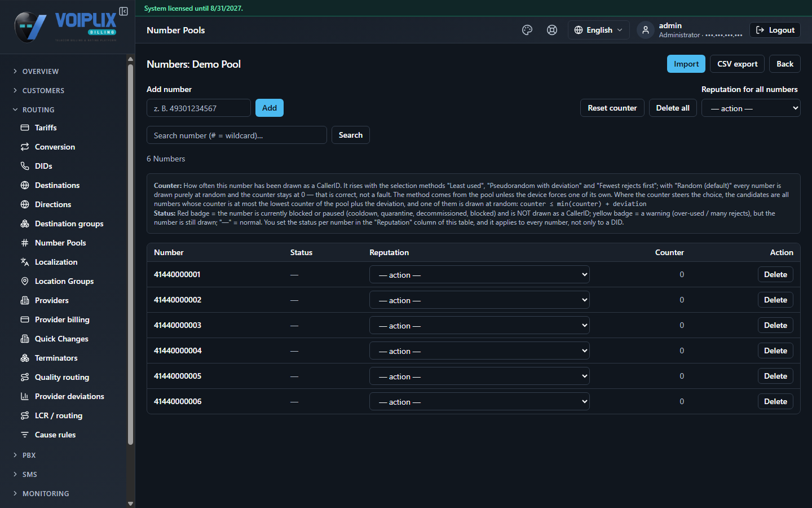Click the Tariffs sidebar icon
812x508 pixels.
25,128
